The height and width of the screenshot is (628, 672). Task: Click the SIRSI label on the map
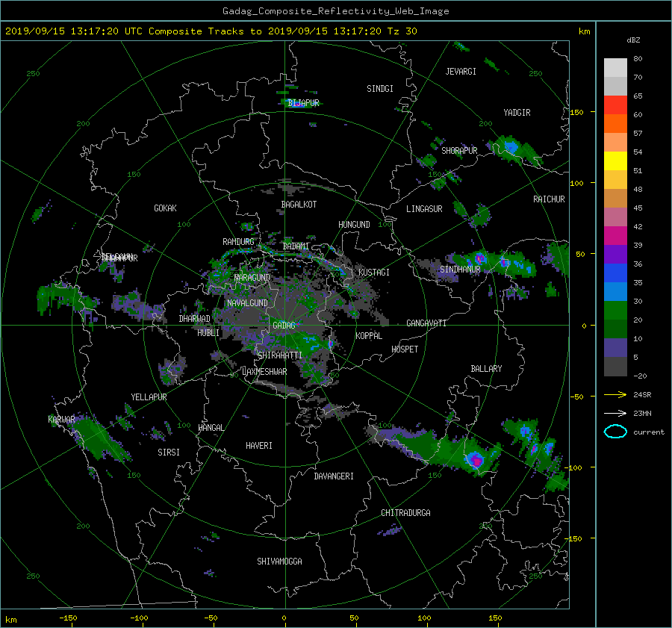(169, 453)
